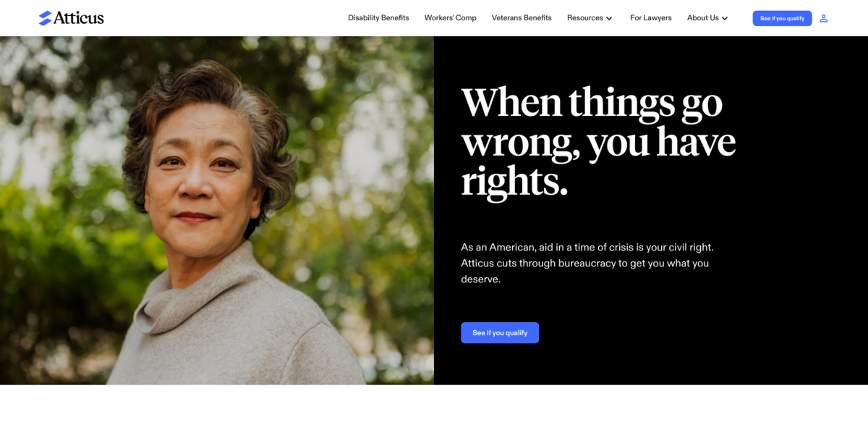The image size is (868, 425).
Task: Click the 'As an American' paragraph line
Action: coord(587,247)
